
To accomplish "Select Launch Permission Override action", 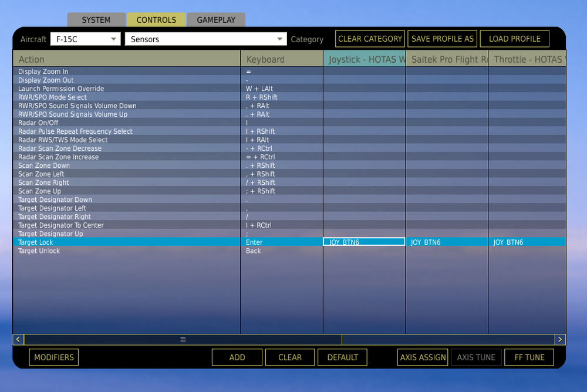I will [127, 89].
